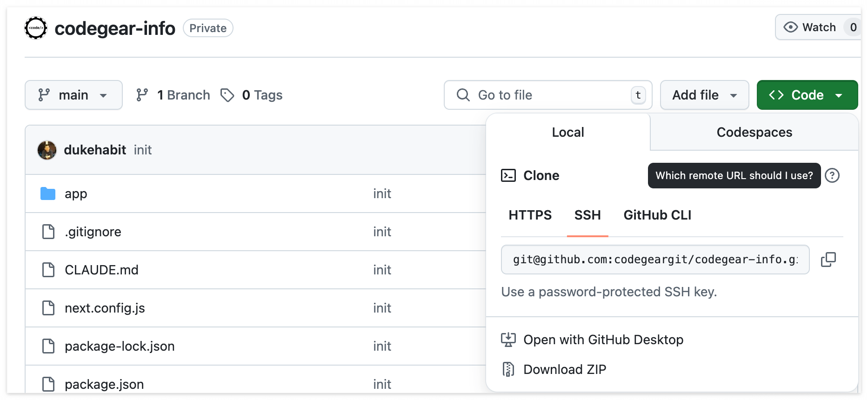This screenshot has width=868, height=400.
Task: Open the package.json file
Action: click(x=104, y=384)
